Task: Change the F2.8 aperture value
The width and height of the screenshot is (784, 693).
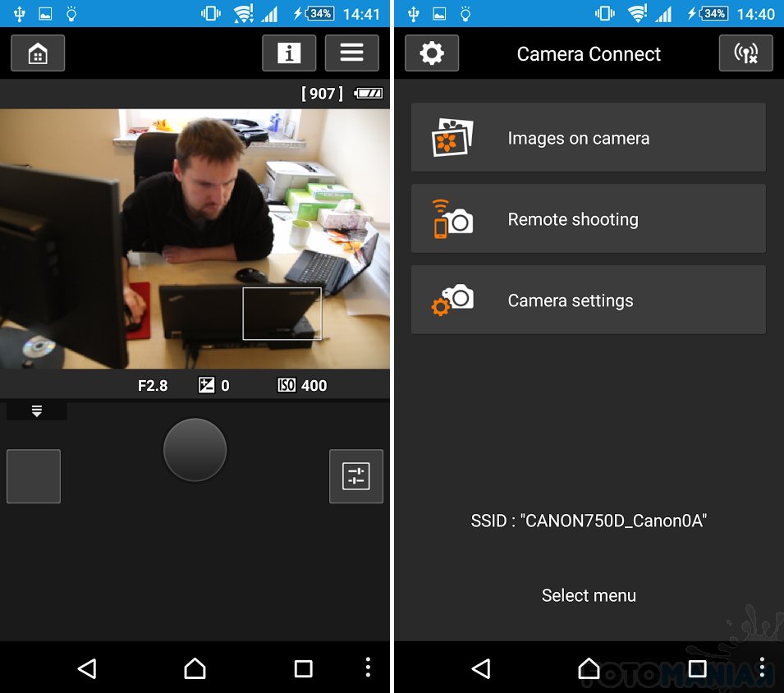Action: pyautogui.click(x=153, y=385)
